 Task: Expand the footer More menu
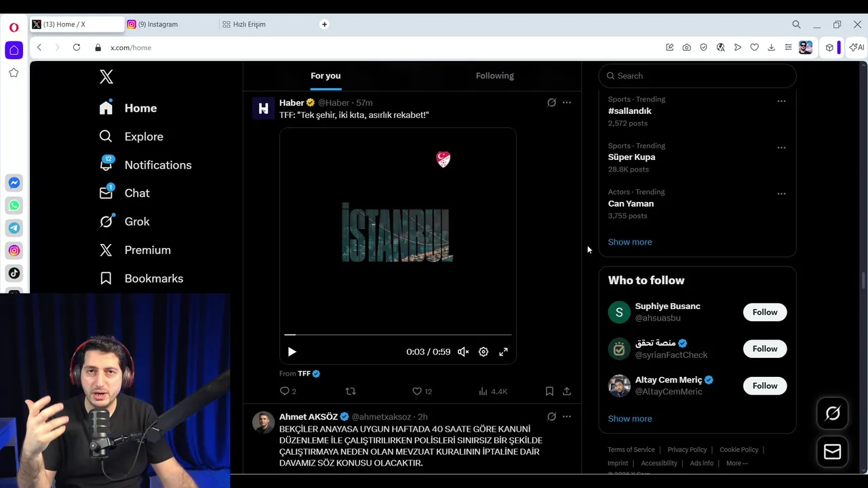tap(736, 464)
